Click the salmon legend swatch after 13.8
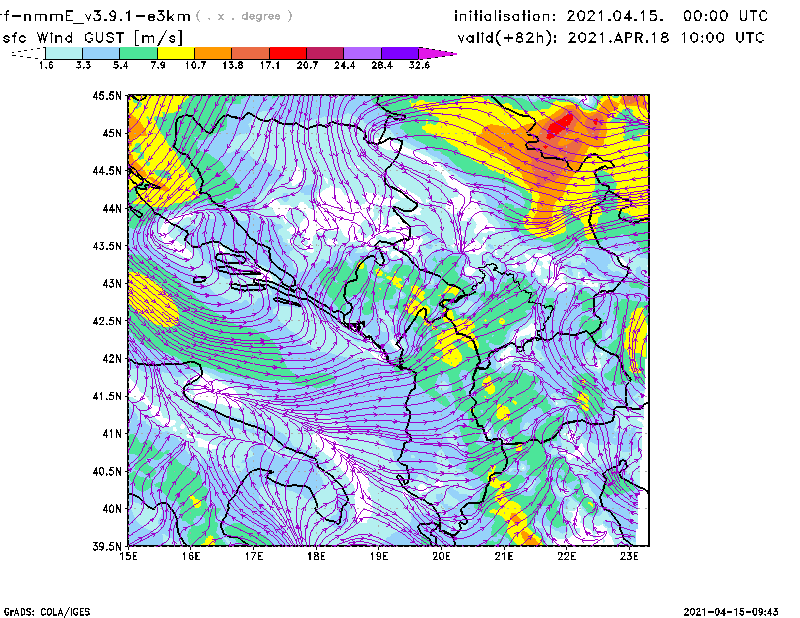The width and height of the screenshot is (800, 618). coord(251,53)
